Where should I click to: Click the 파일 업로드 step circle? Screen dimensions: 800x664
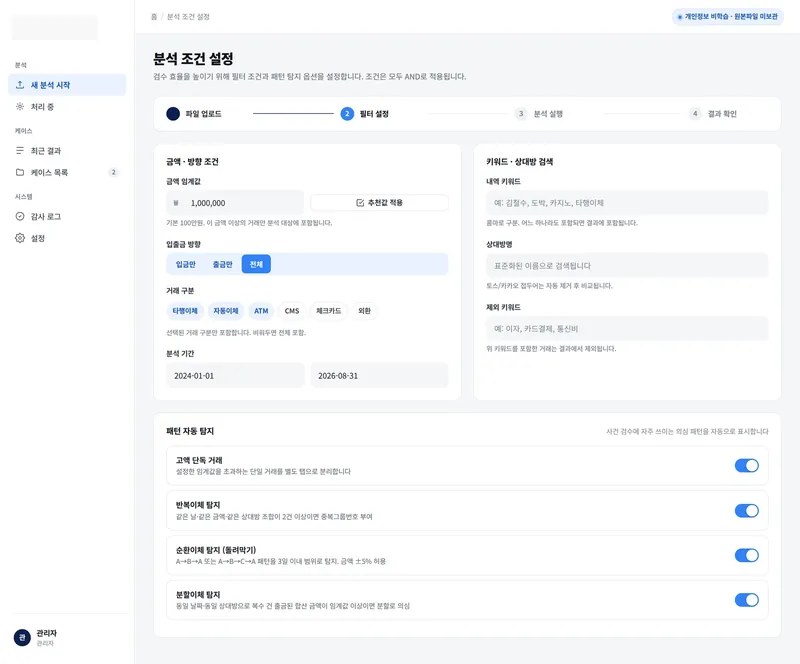click(x=173, y=114)
